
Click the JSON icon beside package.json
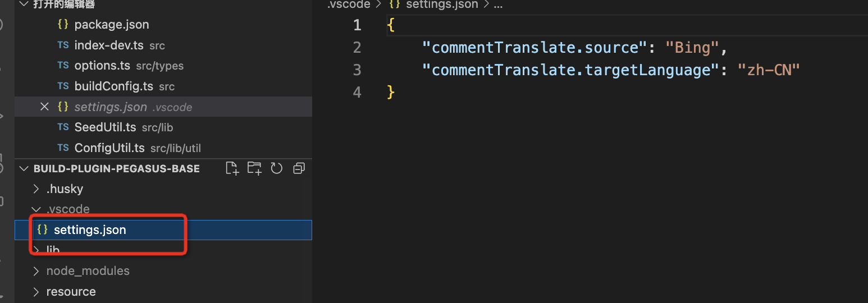point(63,25)
